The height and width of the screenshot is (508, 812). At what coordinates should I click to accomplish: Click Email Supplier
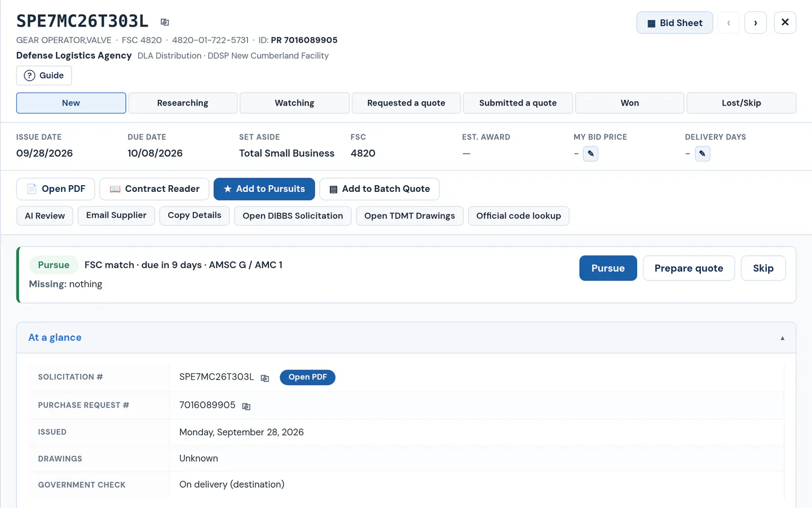116,216
